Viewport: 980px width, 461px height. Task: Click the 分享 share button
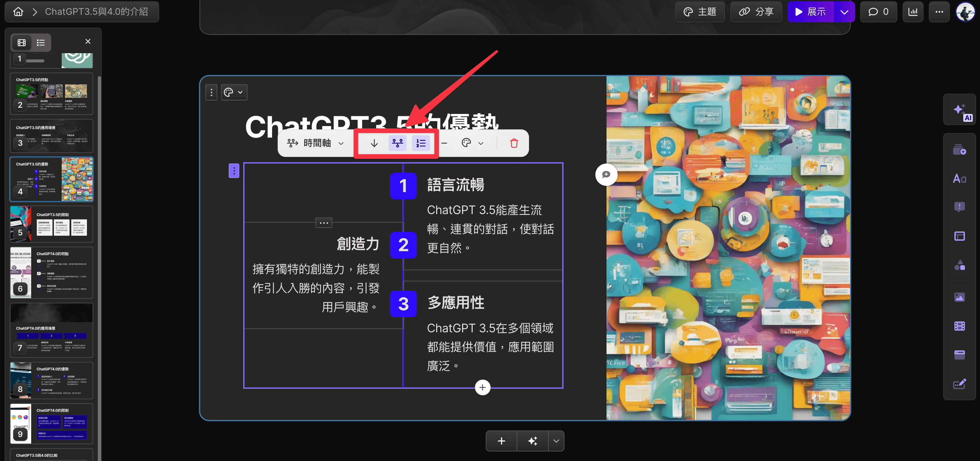pos(756,11)
